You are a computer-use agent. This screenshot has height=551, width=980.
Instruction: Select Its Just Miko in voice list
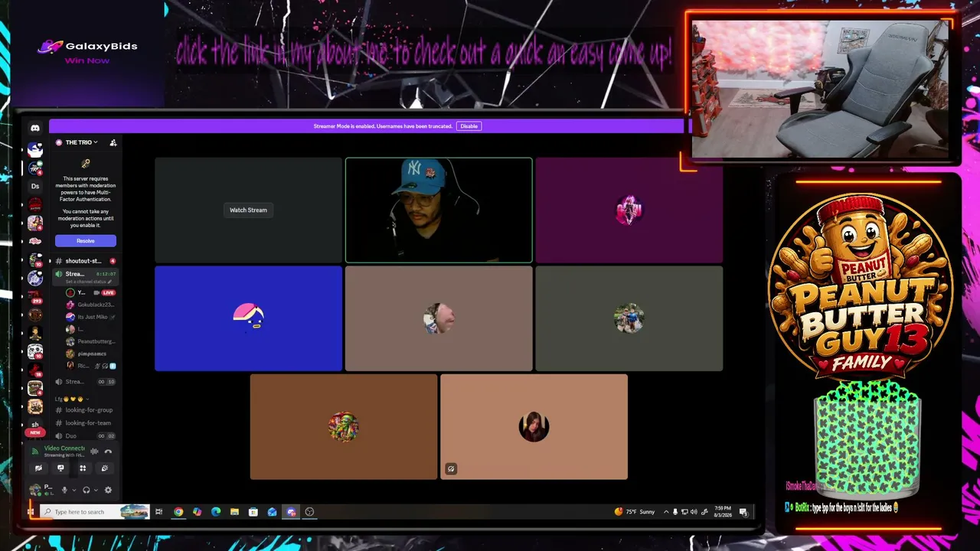pos(91,317)
